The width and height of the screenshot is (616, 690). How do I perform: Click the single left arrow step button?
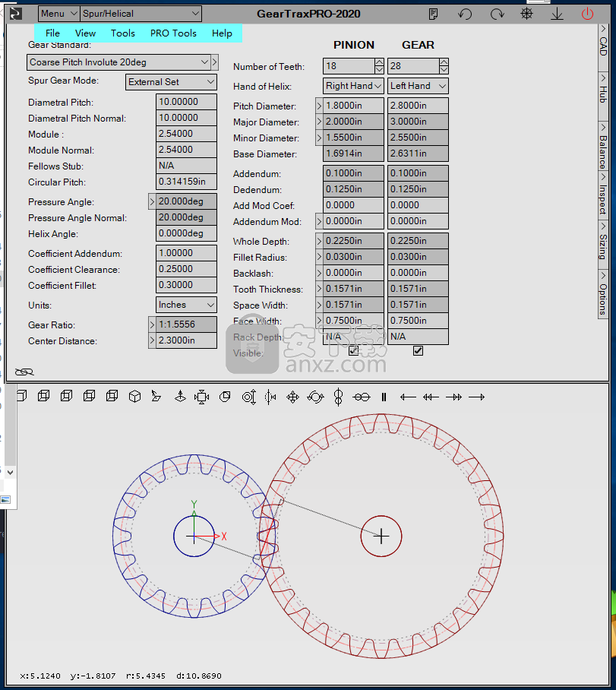pos(408,397)
